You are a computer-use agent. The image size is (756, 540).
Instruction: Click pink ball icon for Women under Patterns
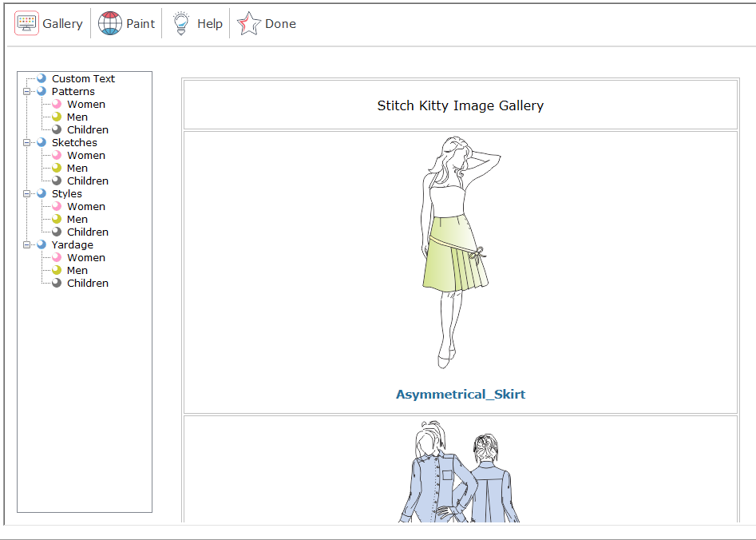tap(57, 104)
